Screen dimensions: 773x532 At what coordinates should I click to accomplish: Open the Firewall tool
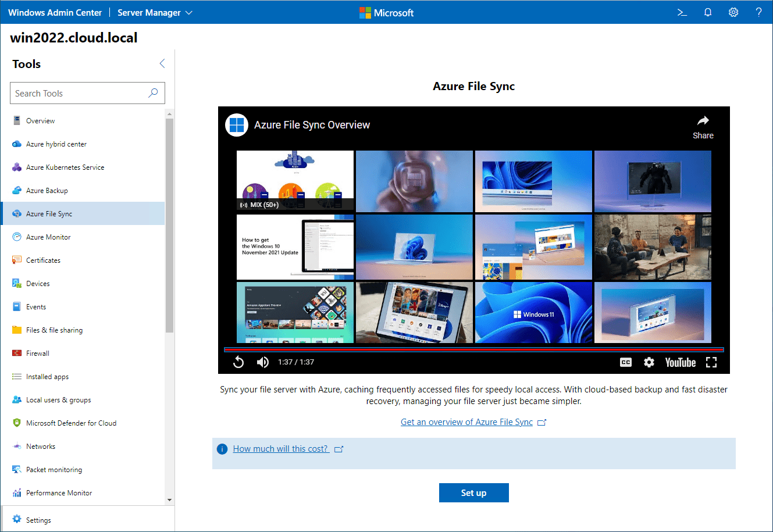point(38,354)
